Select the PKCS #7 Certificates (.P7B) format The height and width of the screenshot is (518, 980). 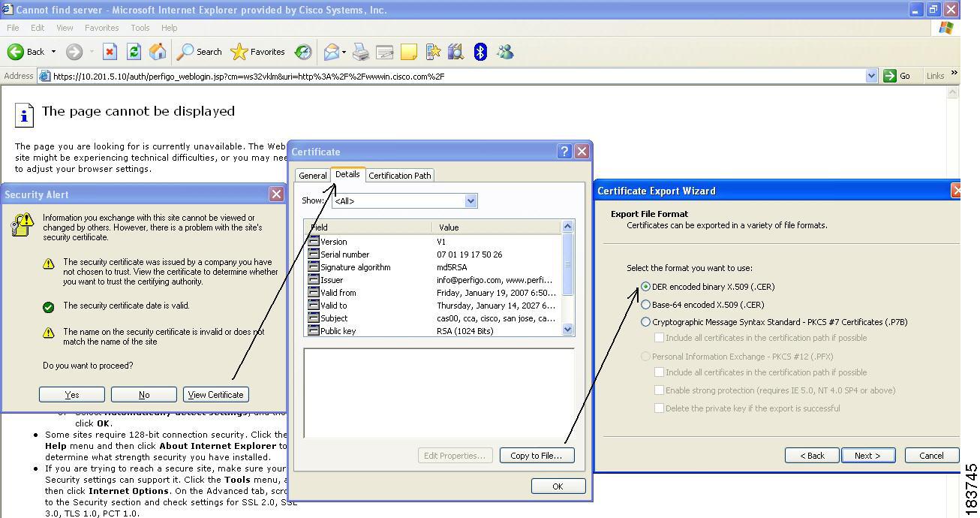pos(645,322)
